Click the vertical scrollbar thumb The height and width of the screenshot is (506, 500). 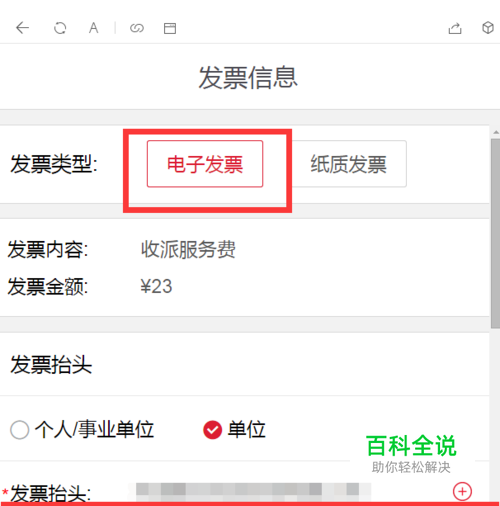click(496, 233)
